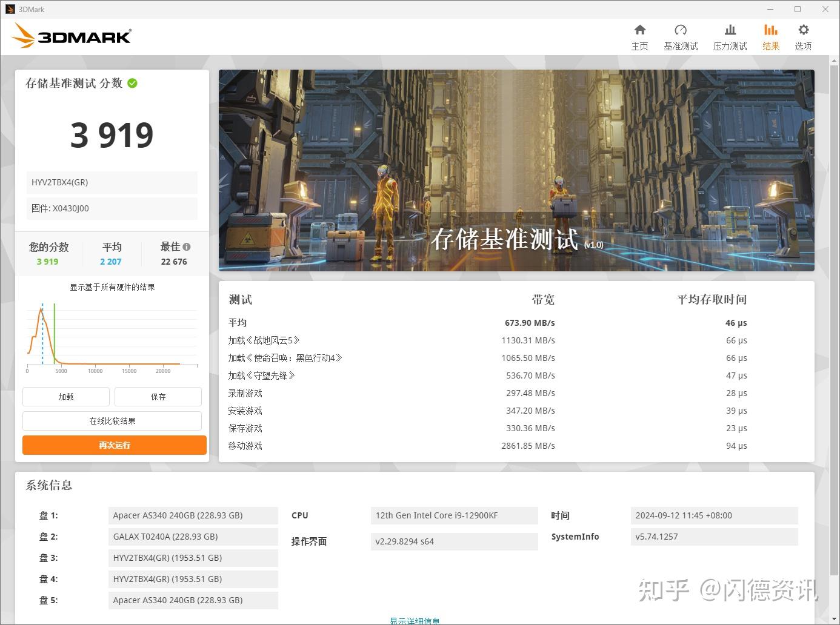
Task: Select the i9-12900KF CPU info field
Action: 453,515
